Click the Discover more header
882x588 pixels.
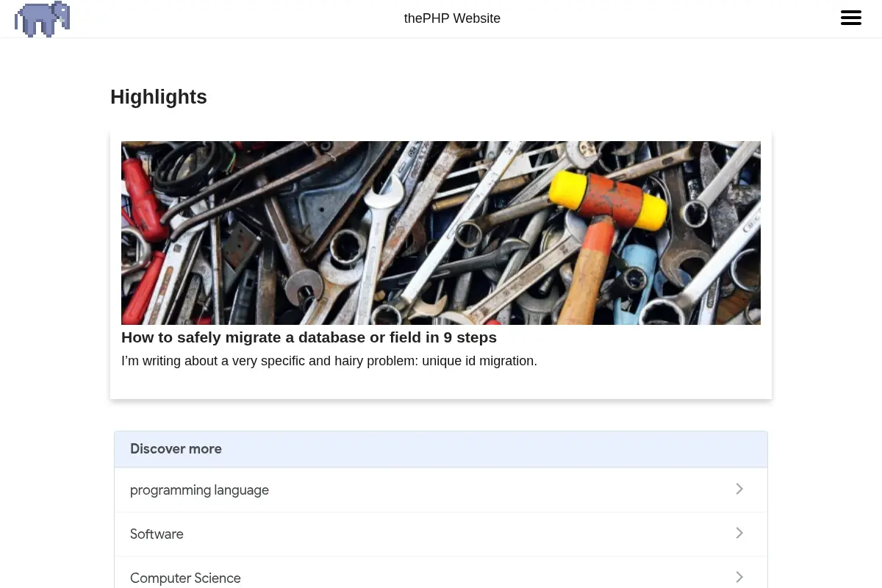tap(441, 449)
